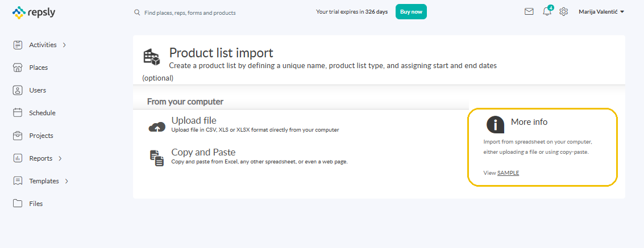The width and height of the screenshot is (644, 248).
Task: Click the Places sidebar icon
Action: point(18,68)
